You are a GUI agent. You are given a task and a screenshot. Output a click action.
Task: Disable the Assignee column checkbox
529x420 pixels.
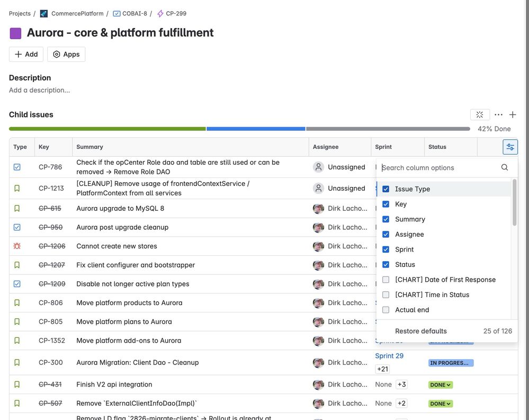click(385, 234)
